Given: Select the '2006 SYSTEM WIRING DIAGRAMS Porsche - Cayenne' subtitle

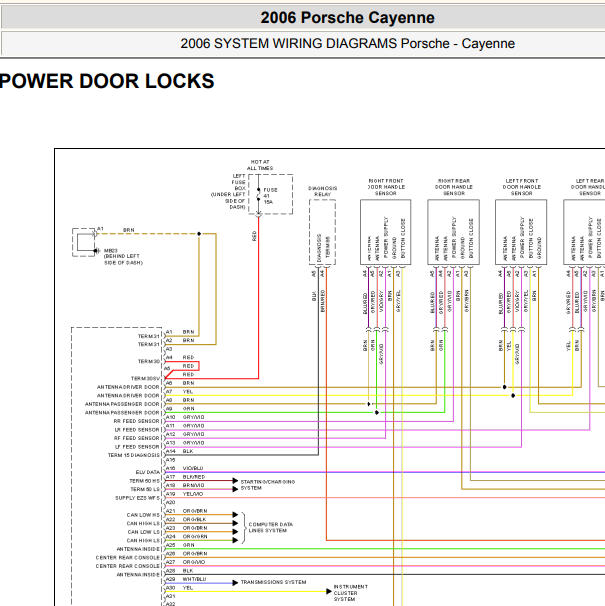Looking at the screenshot, I should coord(347,43).
